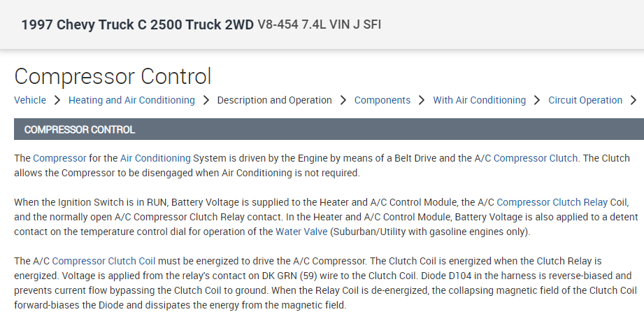This screenshot has height=319, width=644.
Task: Click the chevron arrow after Components breadcrumb
Action: [422, 100]
